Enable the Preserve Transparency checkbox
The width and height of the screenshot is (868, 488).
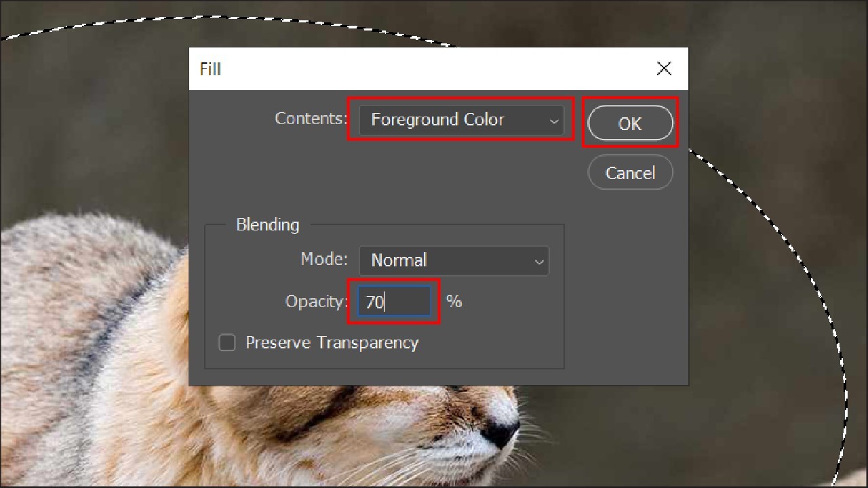[227, 343]
